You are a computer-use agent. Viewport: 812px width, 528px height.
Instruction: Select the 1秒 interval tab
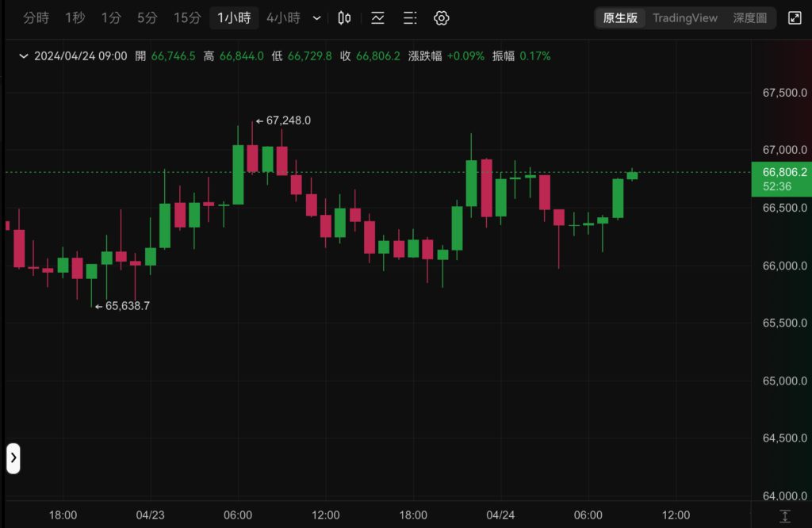75,18
